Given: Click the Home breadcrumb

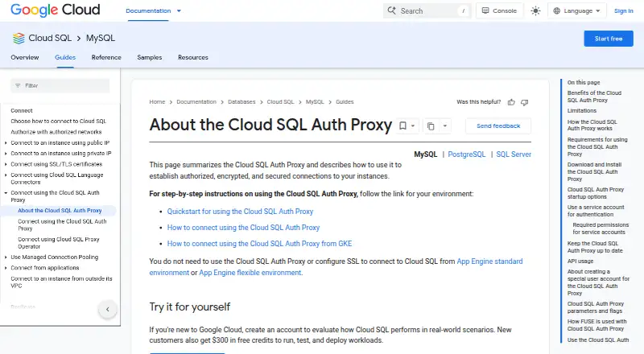Looking at the screenshot, I should coord(157,102).
